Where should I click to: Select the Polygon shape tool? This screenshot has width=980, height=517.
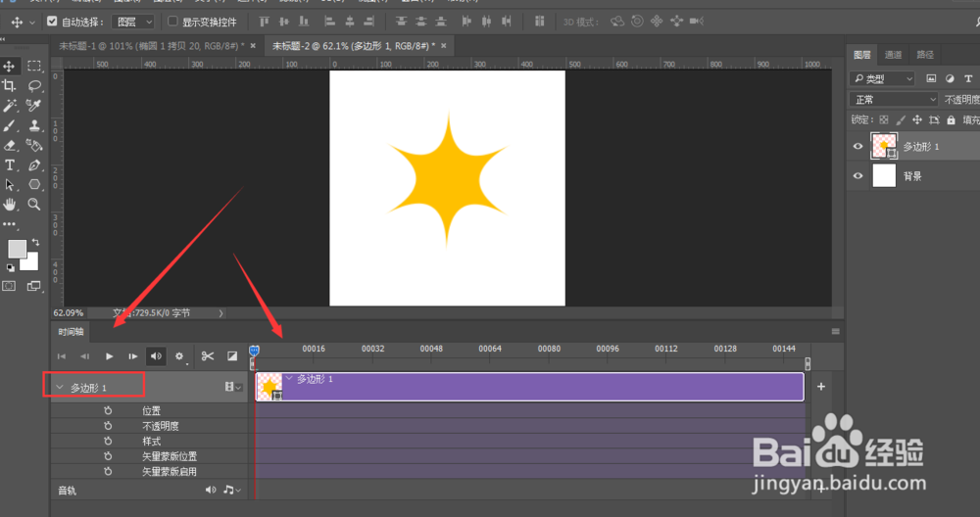34,185
